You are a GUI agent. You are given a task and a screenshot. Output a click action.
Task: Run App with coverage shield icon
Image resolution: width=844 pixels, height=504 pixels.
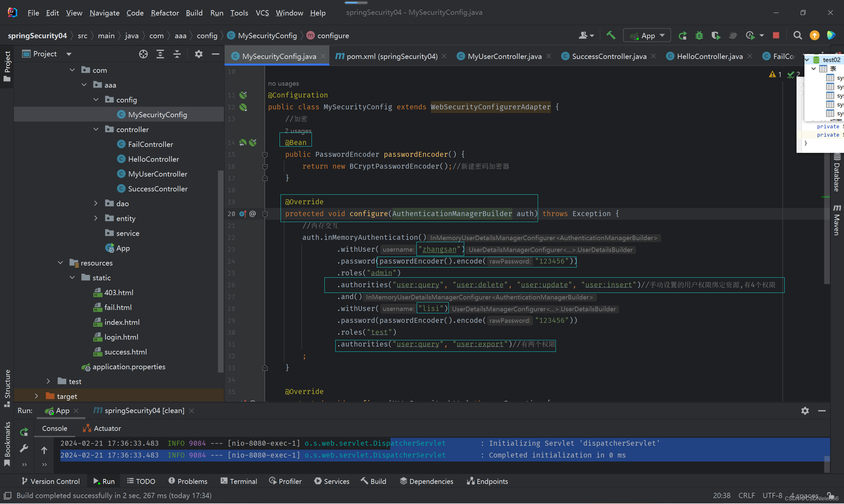(716, 35)
